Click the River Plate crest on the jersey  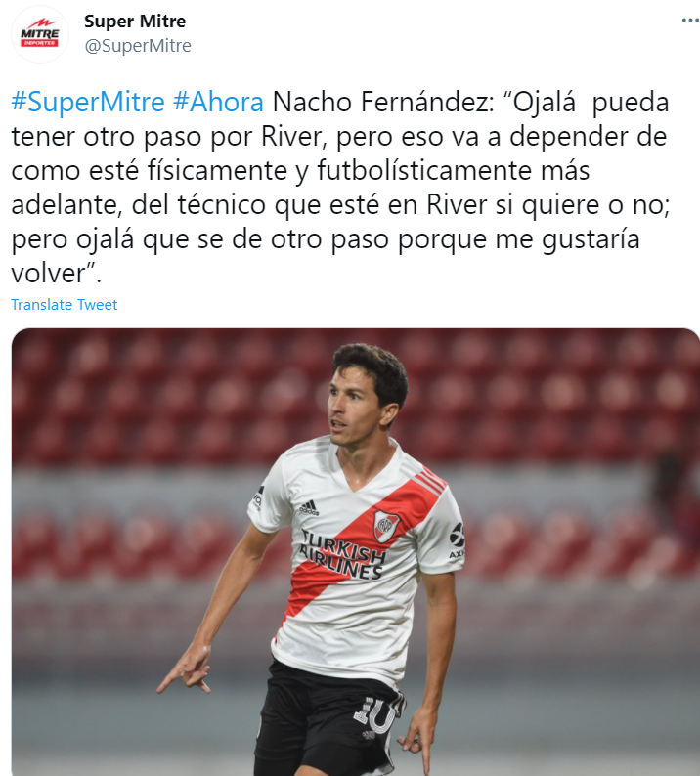386,526
